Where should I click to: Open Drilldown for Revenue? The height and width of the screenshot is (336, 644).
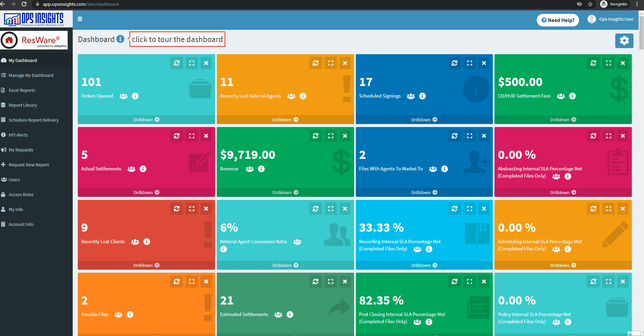tap(285, 192)
